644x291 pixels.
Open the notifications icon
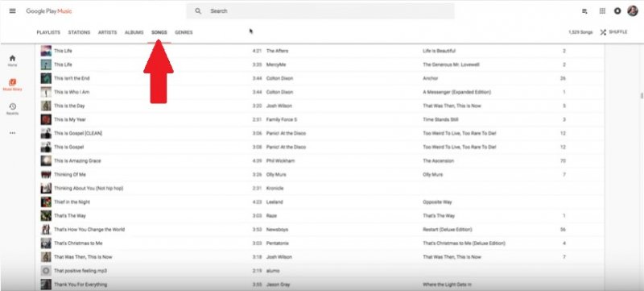click(617, 11)
